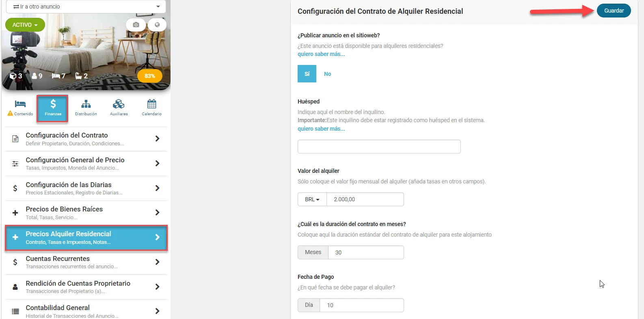Click the 83% completion progress badge
Image resolution: width=644 pixels, height=319 pixels.
[x=150, y=76]
